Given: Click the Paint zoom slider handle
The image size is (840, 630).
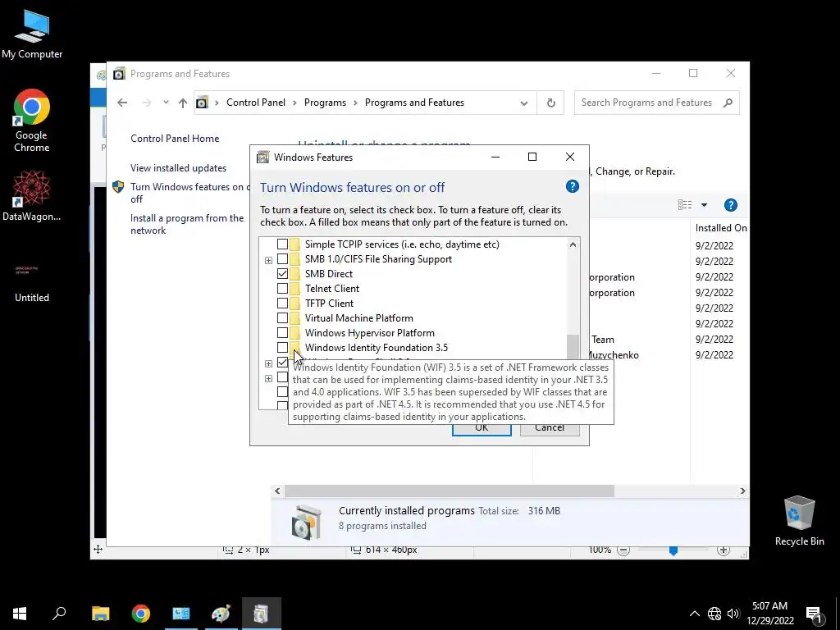Looking at the screenshot, I should pos(673,550).
